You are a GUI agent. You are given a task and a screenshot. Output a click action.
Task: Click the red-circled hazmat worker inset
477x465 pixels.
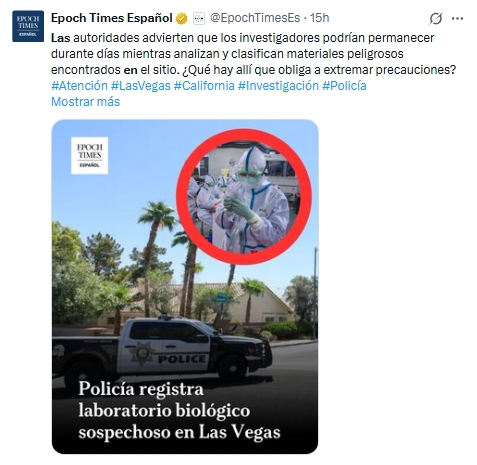coord(244,197)
